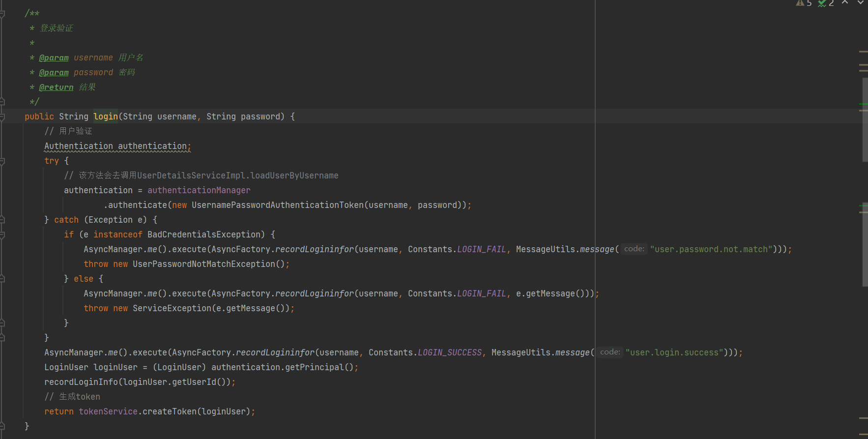Click the topmost warning stripe in error gutter

pyautogui.click(x=863, y=51)
